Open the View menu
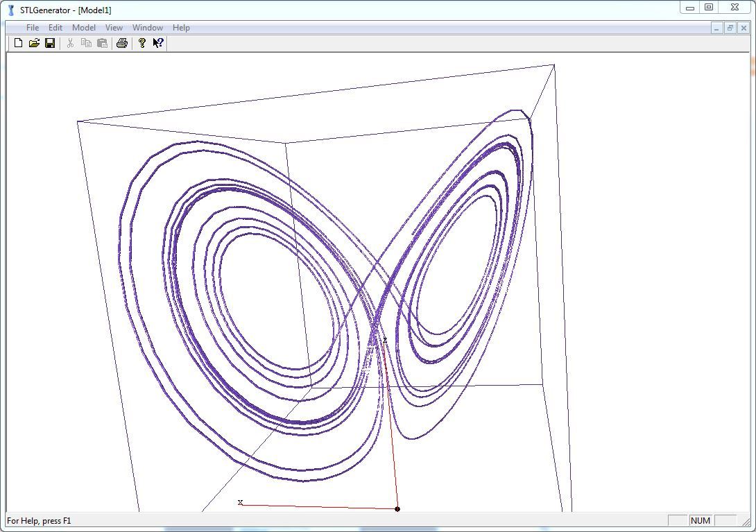Viewport: 756px width, 532px height. click(x=114, y=28)
